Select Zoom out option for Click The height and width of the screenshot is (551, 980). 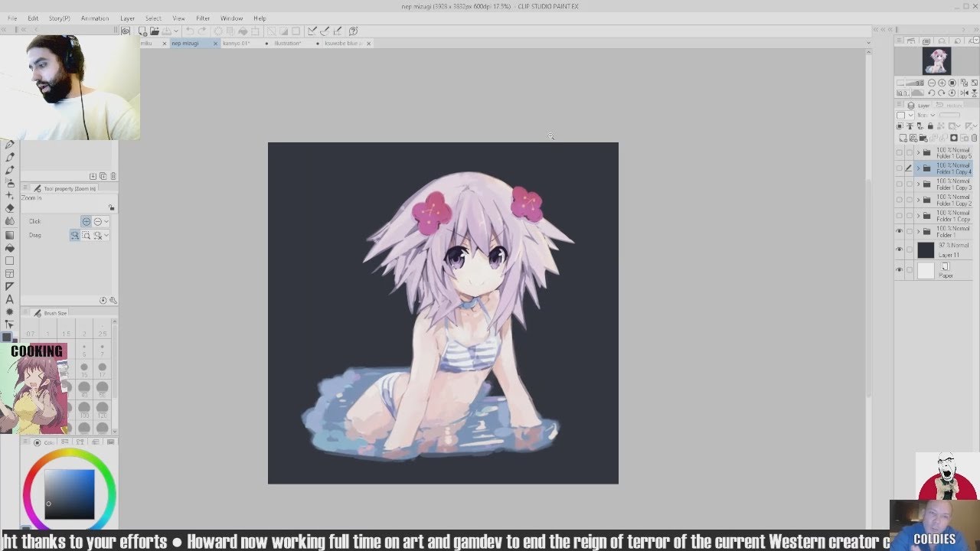tap(97, 221)
